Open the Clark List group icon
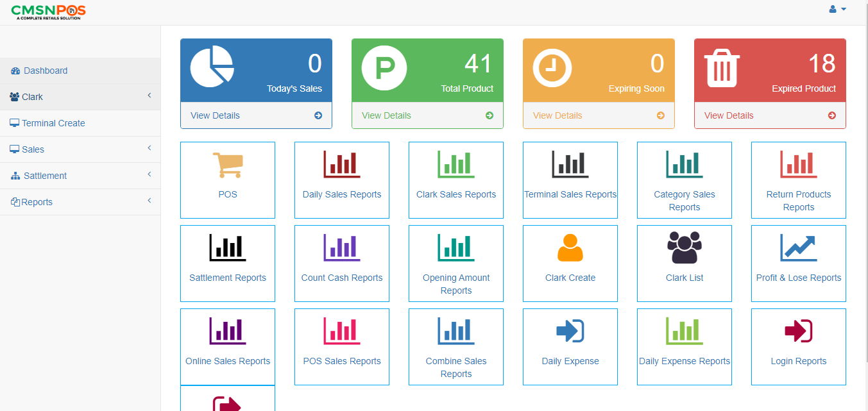The width and height of the screenshot is (868, 411). (x=684, y=247)
